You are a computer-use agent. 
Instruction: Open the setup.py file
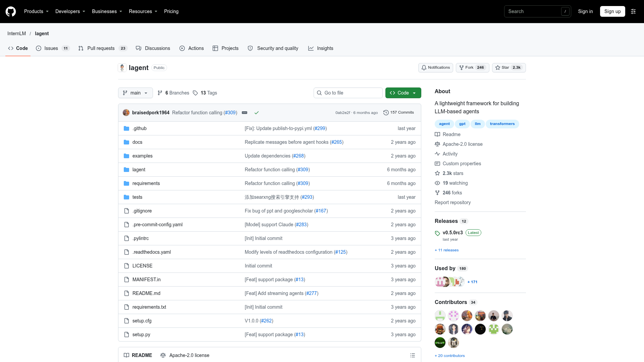[x=141, y=335]
